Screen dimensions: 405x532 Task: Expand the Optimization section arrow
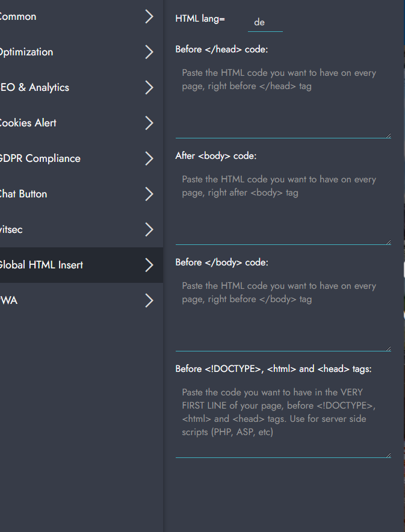(x=149, y=52)
